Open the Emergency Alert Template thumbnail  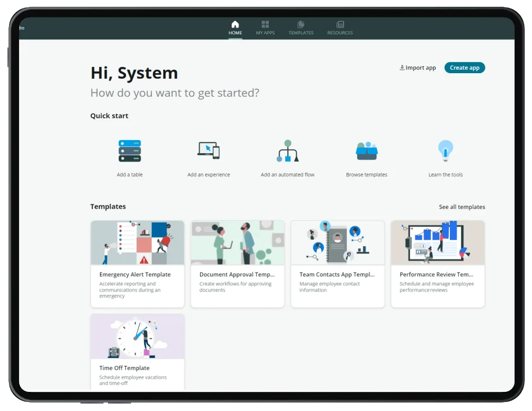[138, 243]
